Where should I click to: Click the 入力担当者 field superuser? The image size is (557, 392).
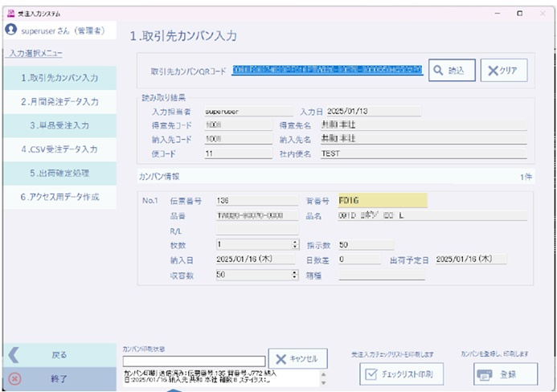(x=248, y=111)
